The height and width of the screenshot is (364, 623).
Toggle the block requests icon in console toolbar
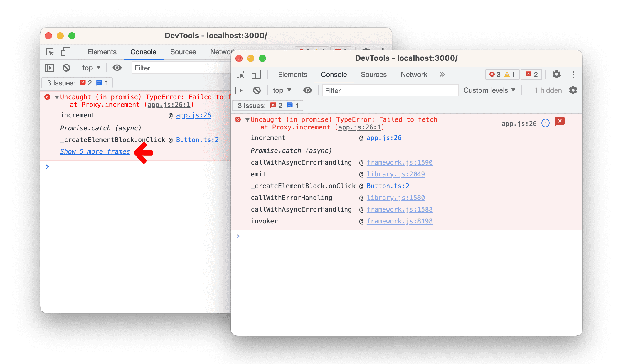257,91
